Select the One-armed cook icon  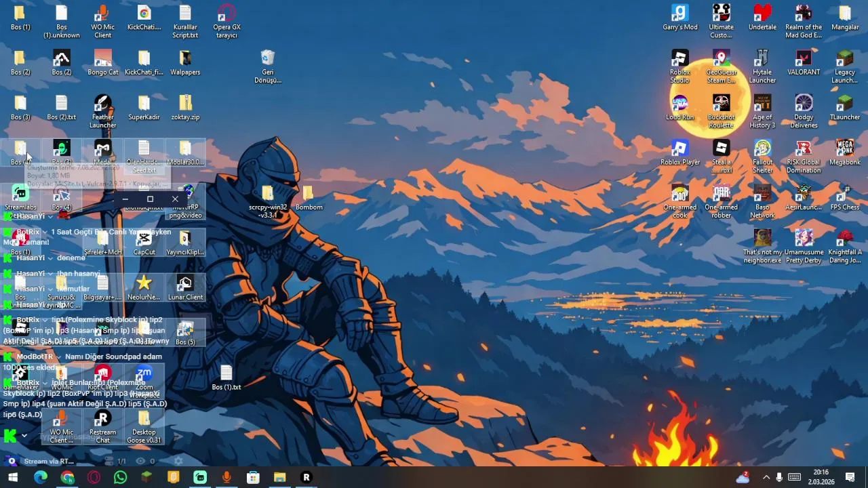click(x=679, y=201)
